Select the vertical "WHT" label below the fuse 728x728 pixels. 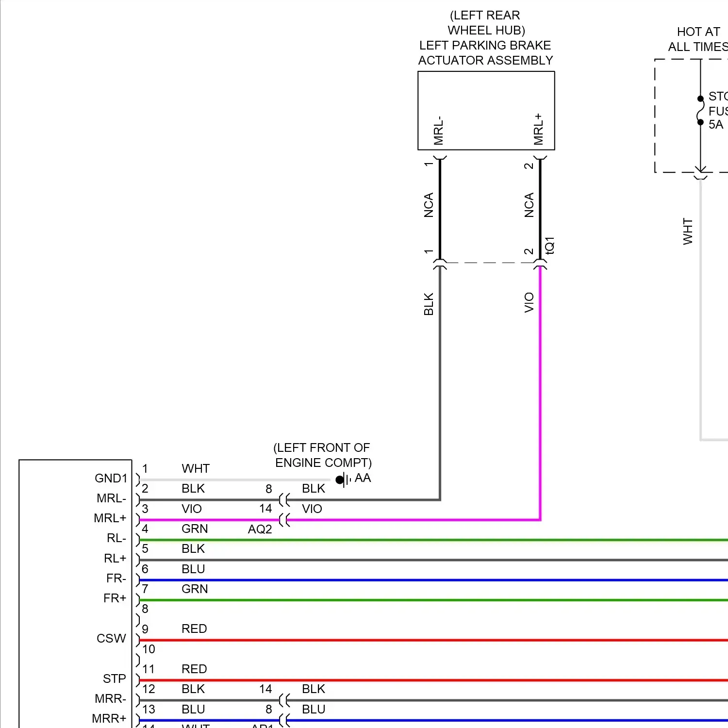[x=688, y=232]
